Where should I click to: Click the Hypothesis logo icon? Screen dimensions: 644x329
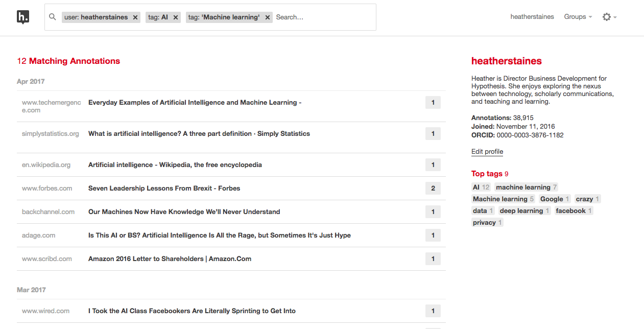point(23,17)
